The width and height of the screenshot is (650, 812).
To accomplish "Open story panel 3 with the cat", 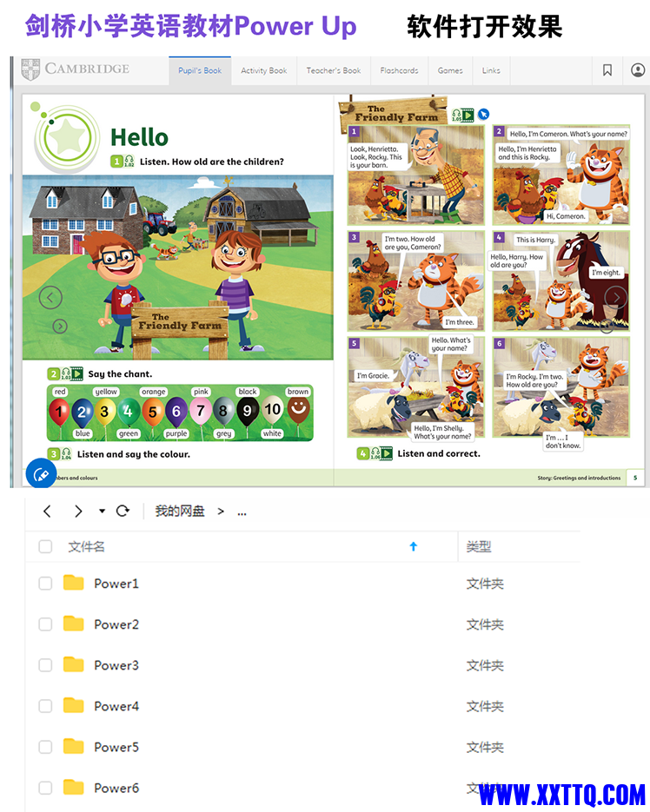I will pos(416,281).
